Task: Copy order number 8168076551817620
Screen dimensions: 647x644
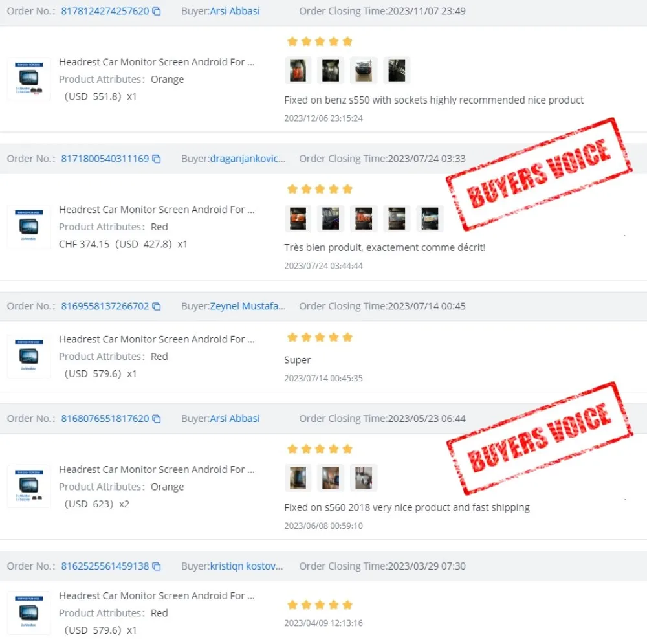Action: pyautogui.click(x=157, y=419)
